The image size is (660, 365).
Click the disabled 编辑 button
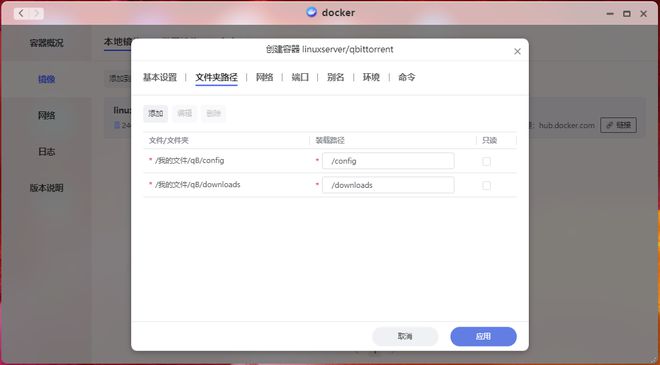184,113
